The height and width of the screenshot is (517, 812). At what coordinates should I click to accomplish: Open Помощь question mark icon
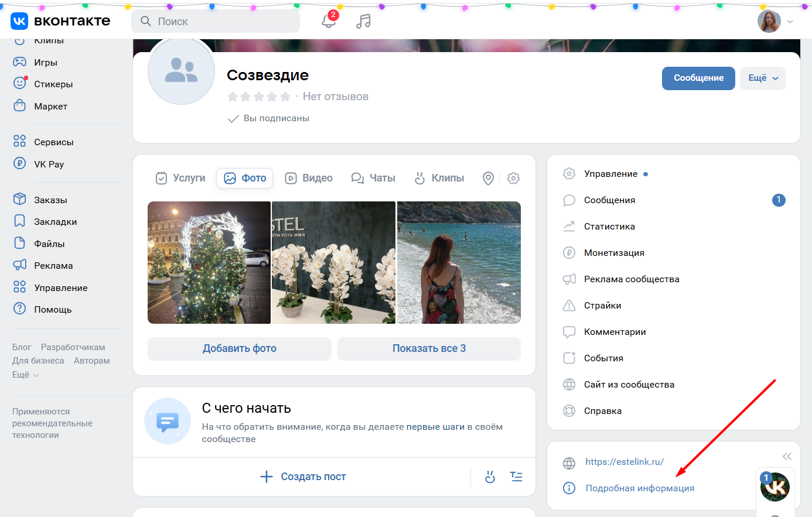click(20, 309)
